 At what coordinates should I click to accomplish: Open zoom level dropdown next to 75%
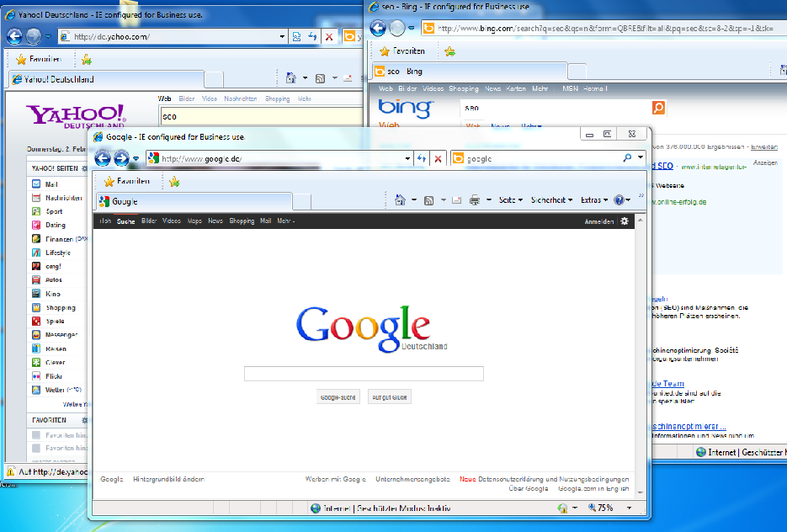pyautogui.click(x=629, y=508)
